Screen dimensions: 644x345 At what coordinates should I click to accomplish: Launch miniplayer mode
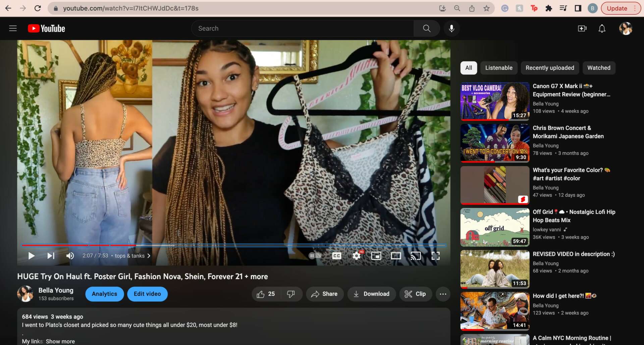(376, 256)
